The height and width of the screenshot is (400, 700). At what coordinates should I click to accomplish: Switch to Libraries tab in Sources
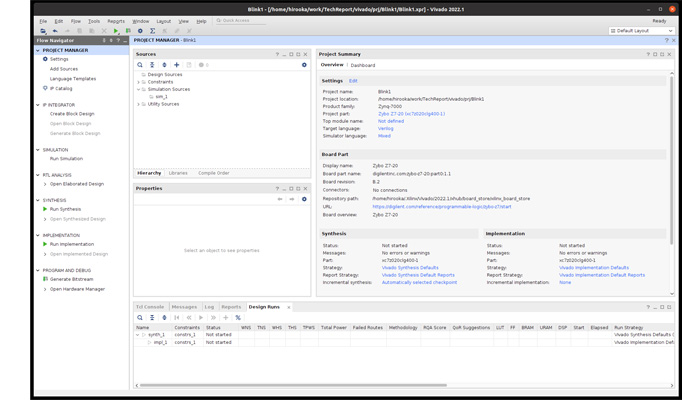tap(178, 173)
